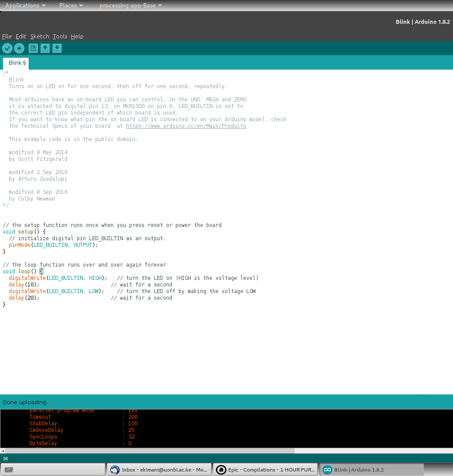
Task: Open the Tools menu
Action: 60,37
